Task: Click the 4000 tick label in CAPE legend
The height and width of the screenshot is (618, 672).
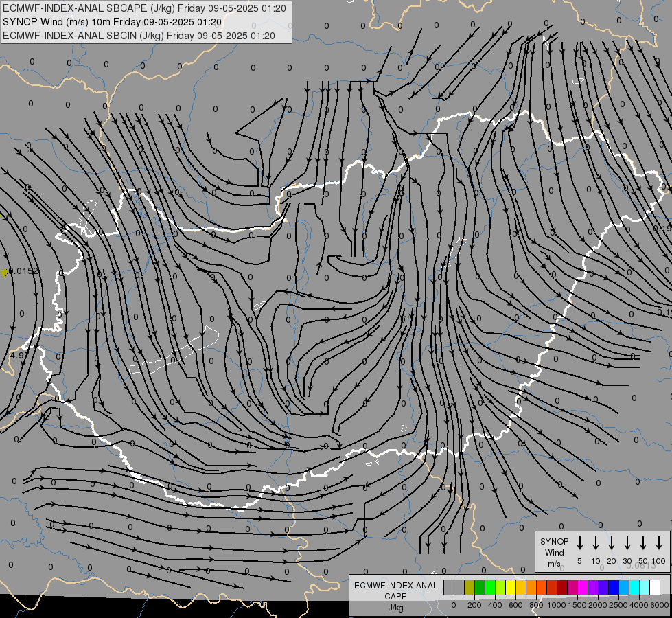Action: coord(639,605)
